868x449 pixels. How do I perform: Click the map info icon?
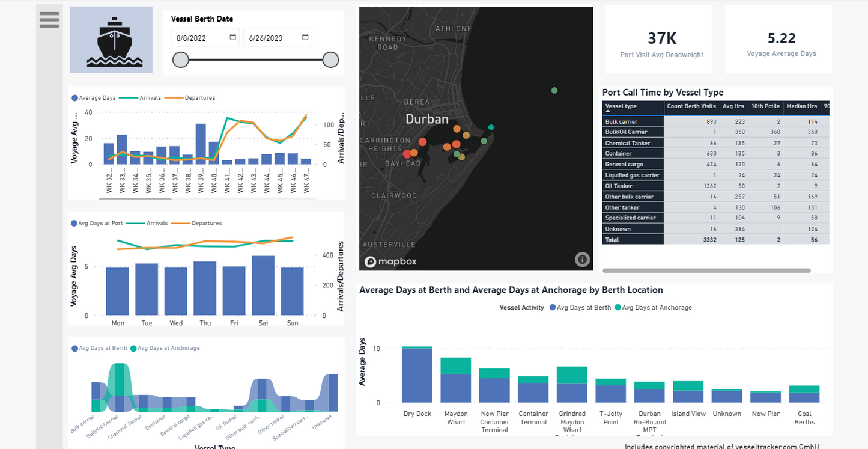point(582,259)
